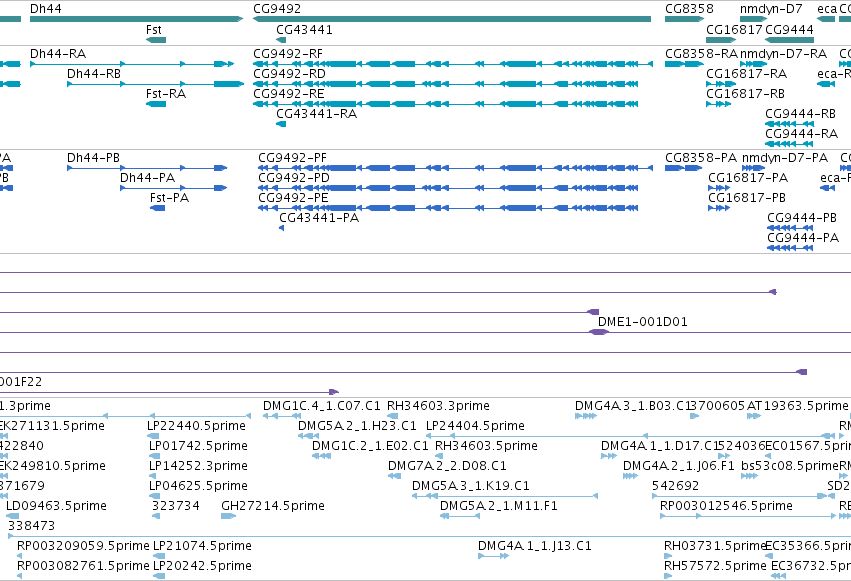Click transcript CG43441-RA
851x581 pixels.
(281, 124)
